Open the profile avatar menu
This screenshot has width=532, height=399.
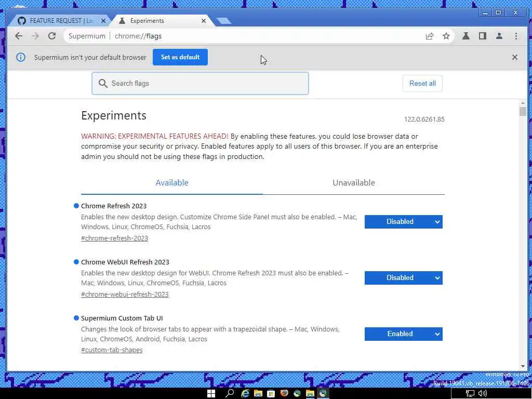click(499, 36)
